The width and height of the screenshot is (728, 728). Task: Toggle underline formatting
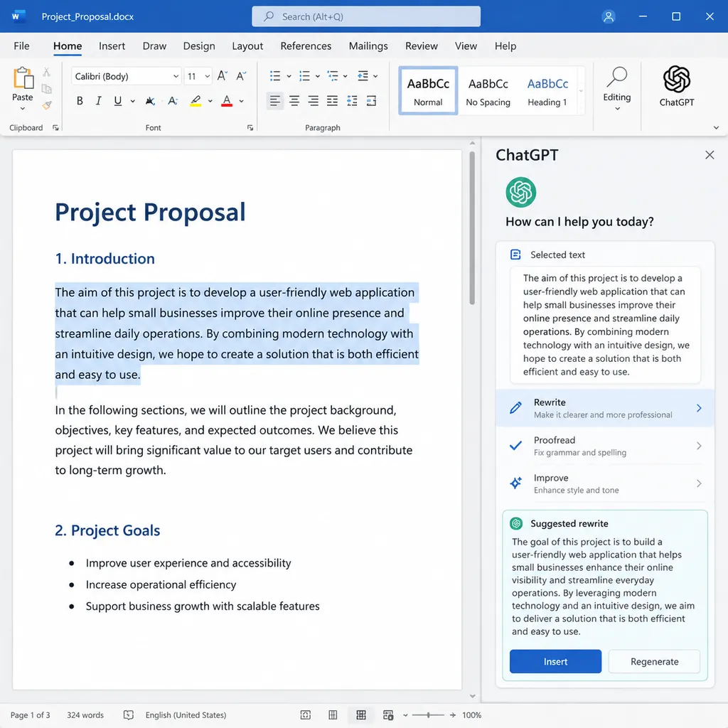tap(118, 101)
